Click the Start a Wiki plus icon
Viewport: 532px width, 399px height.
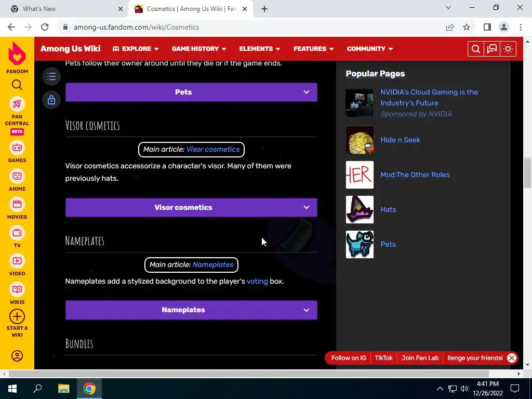17,316
